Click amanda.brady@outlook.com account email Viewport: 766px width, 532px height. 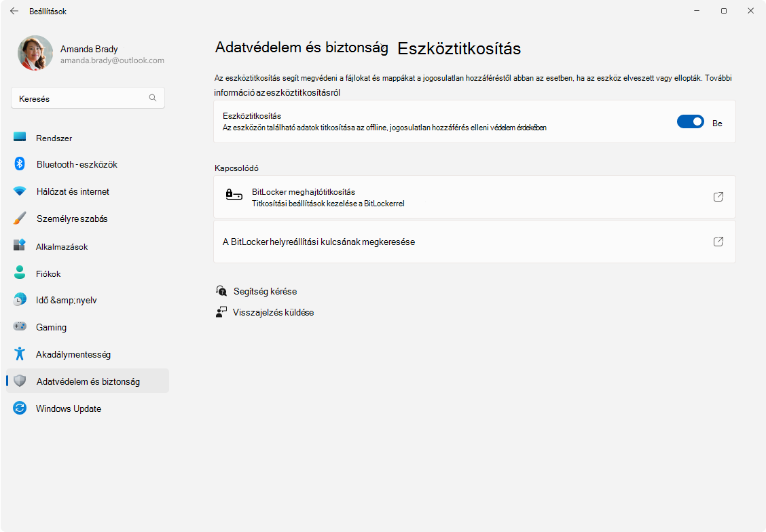pyautogui.click(x=112, y=60)
